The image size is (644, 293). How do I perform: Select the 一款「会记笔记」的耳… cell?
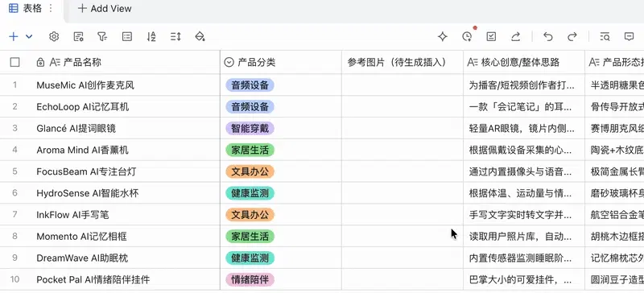pyautogui.click(x=524, y=107)
